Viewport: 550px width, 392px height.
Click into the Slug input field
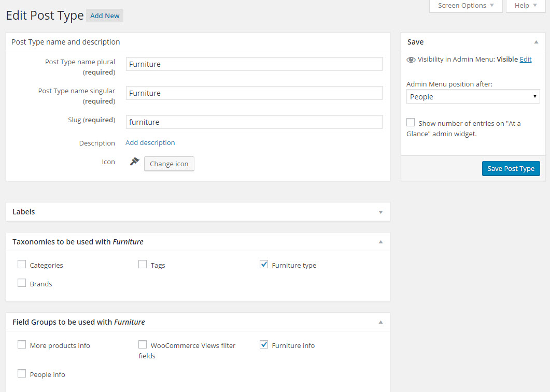pos(254,122)
